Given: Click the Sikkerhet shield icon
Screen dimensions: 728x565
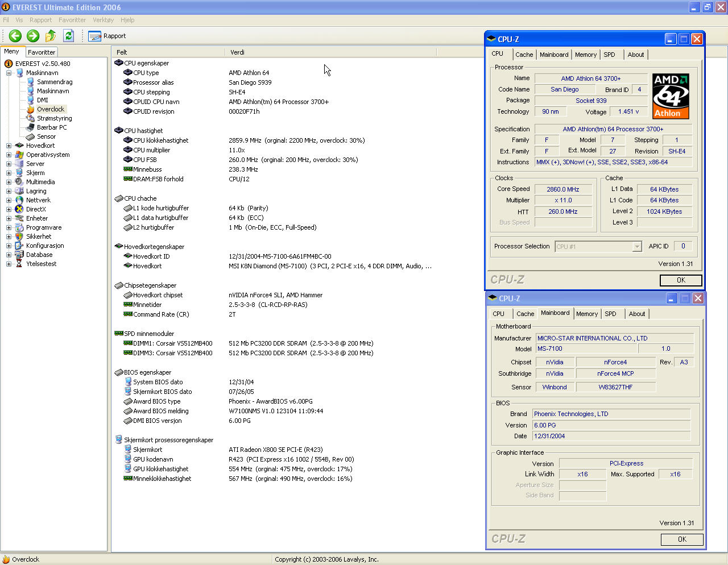Looking at the screenshot, I should [x=19, y=236].
